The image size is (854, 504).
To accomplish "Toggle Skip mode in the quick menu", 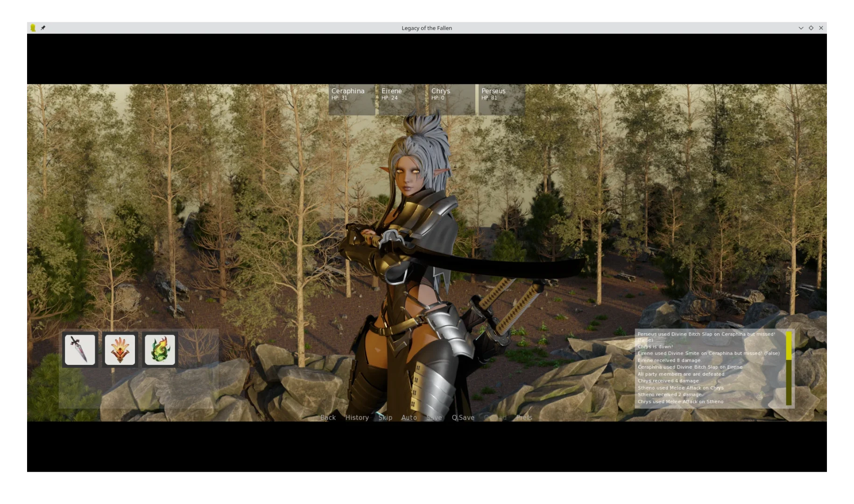I will (x=385, y=418).
